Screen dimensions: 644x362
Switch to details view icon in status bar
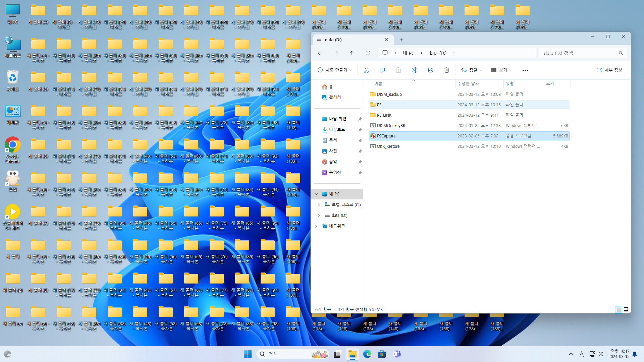619,309
